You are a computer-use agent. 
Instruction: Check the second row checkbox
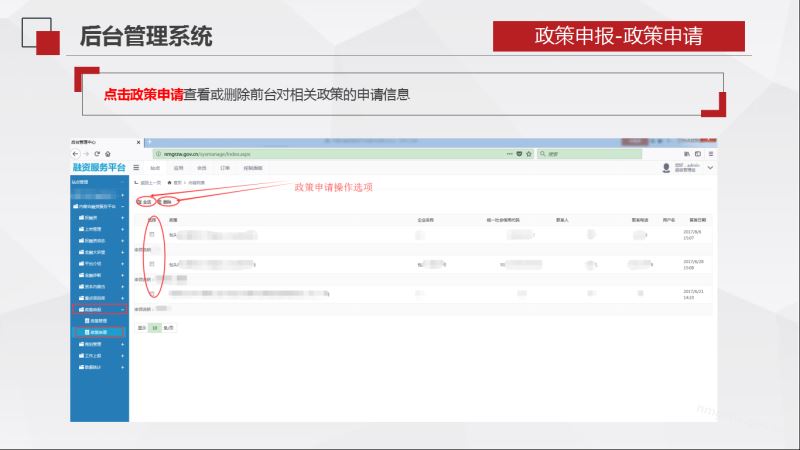click(152, 264)
